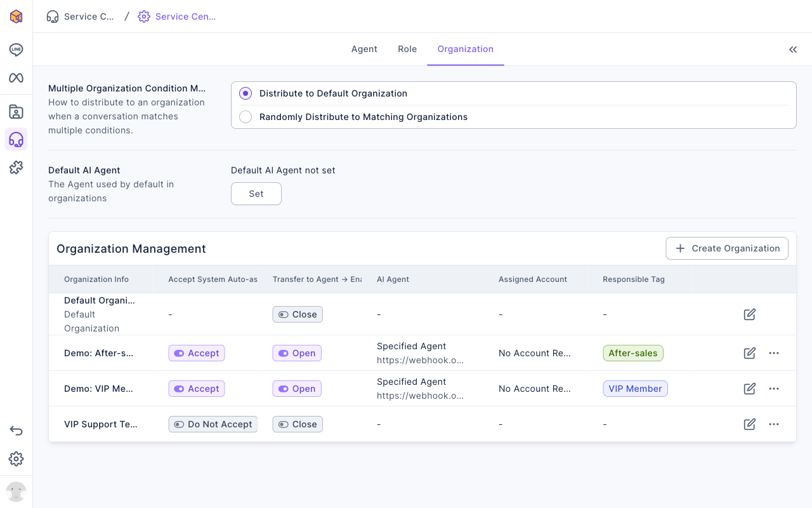
Task: Toggle Do Not Accept for VIP Support Team
Action: click(x=213, y=424)
